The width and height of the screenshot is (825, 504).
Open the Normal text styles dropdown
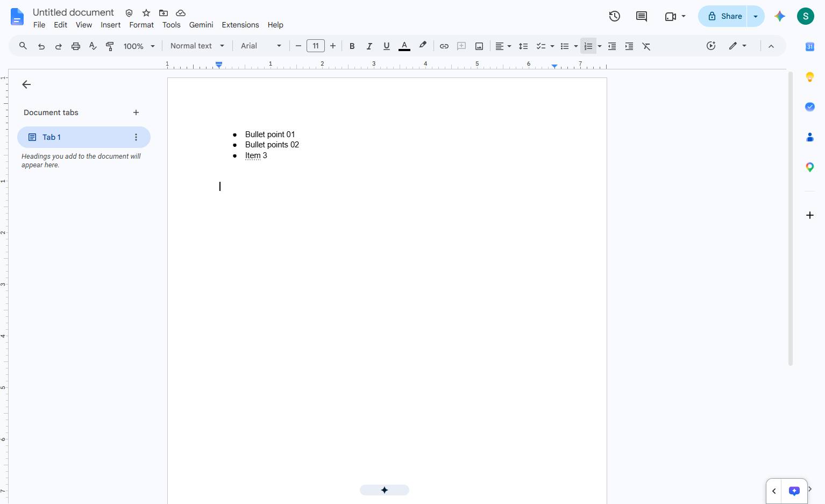point(197,46)
